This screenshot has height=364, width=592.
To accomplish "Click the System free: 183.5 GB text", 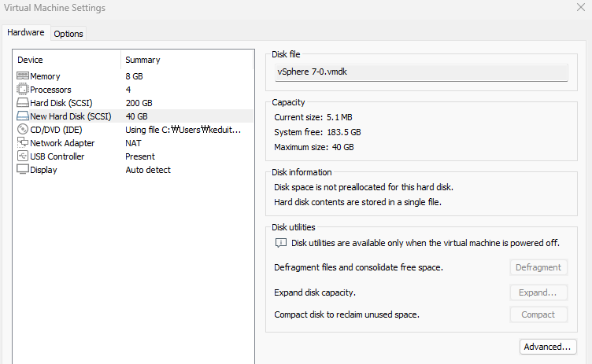I will tap(317, 132).
